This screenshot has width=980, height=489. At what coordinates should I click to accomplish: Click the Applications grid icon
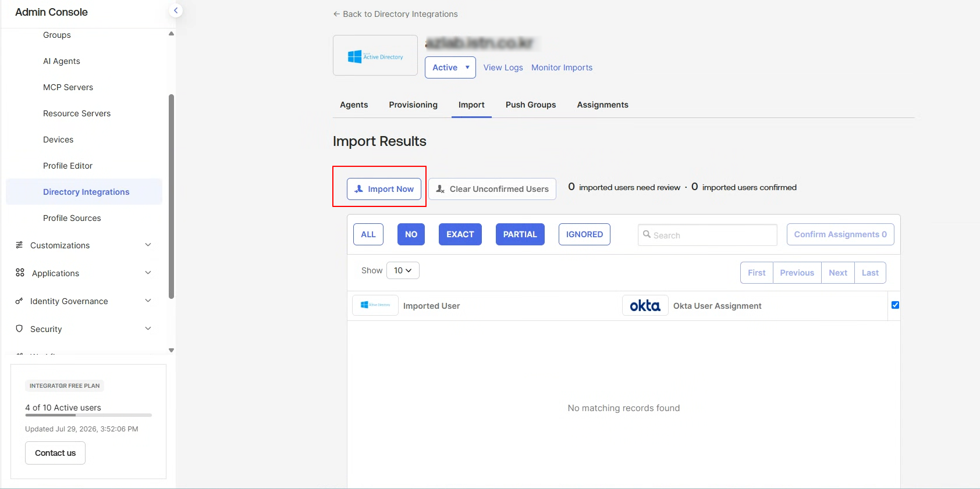click(x=20, y=273)
